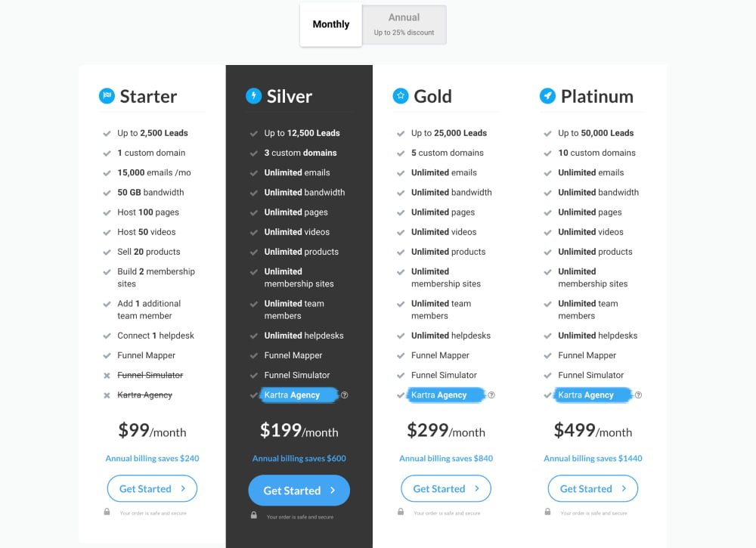This screenshot has width=756, height=548.
Task: Click 'Annual billing saves $840' link
Action: tap(446, 458)
